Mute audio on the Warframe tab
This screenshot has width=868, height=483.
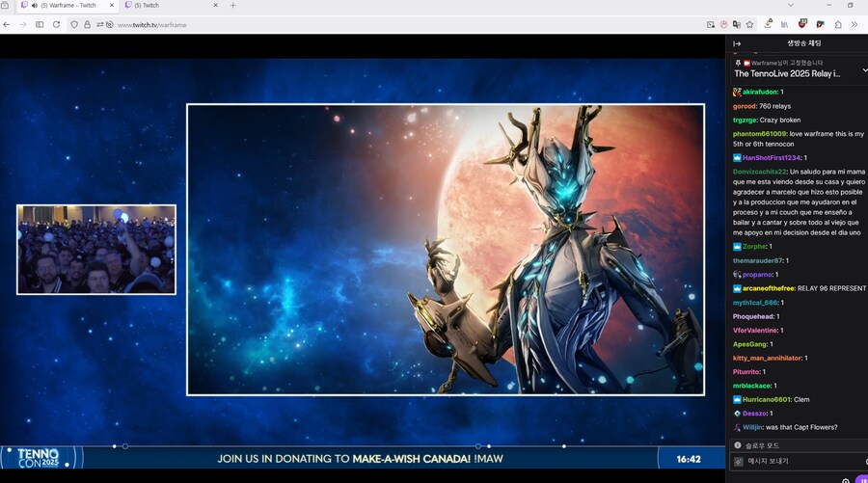[35, 6]
